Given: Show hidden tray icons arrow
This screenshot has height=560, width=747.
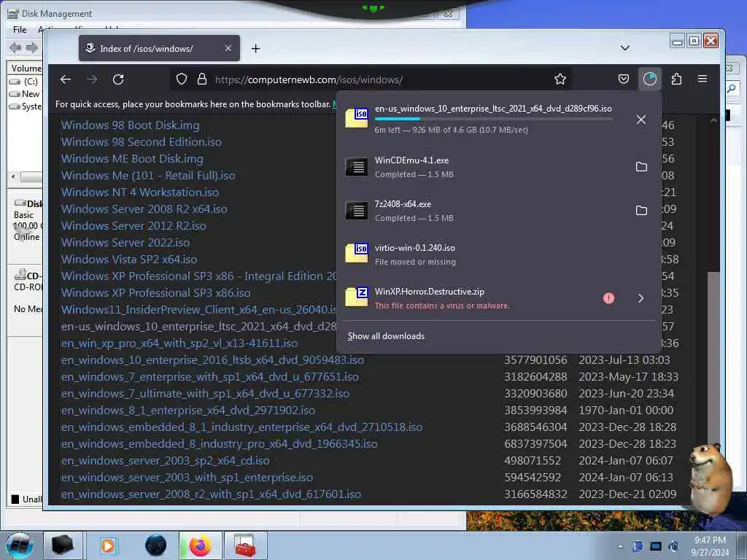Looking at the screenshot, I should click(620, 546).
